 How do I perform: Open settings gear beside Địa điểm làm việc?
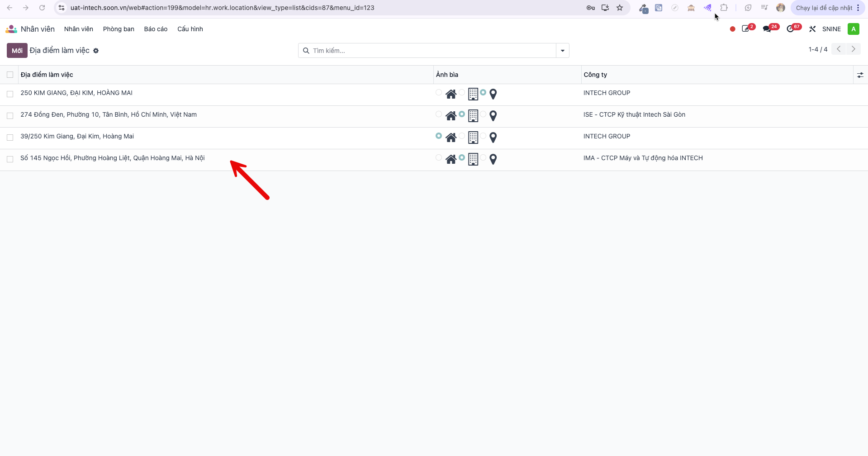(x=96, y=51)
